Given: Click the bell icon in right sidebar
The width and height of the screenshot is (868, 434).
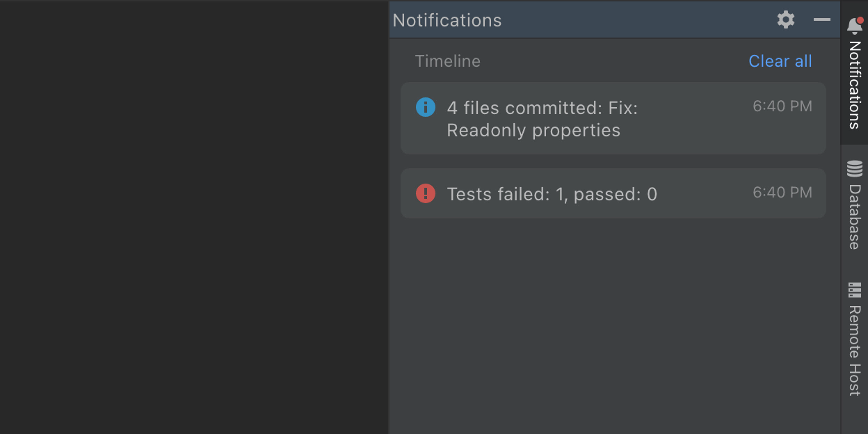Looking at the screenshot, I should coord(855,26).
